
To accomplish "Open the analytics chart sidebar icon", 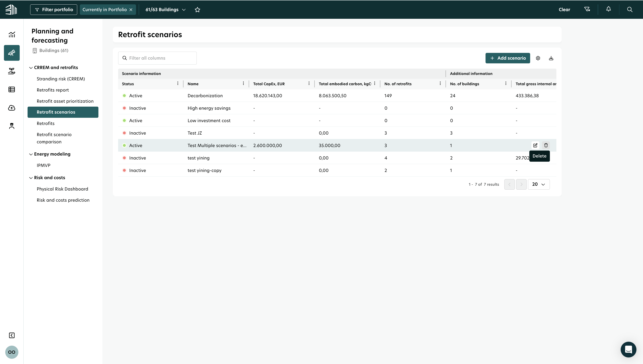I will pyautogui.click(x=12, y=35).
